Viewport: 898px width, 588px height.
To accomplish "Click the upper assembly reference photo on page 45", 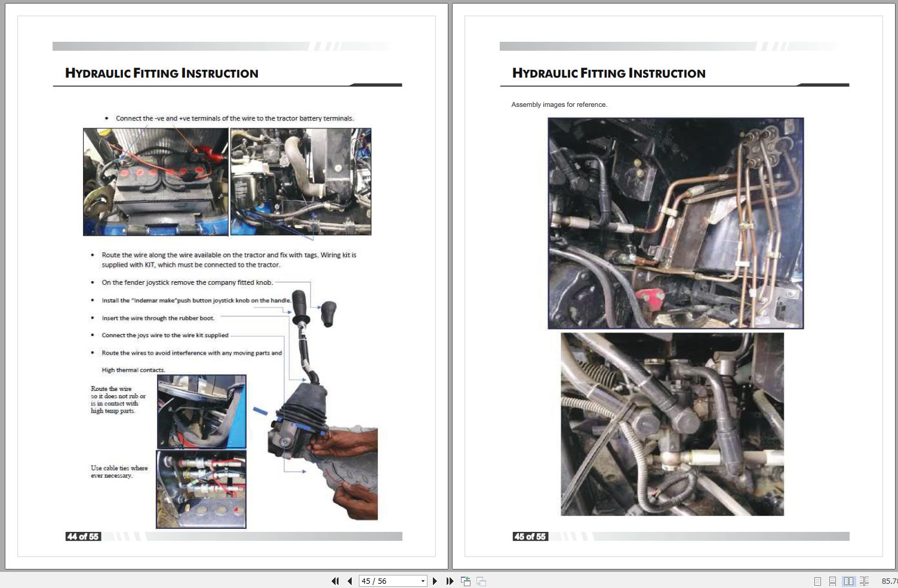I will click(676, 224).
